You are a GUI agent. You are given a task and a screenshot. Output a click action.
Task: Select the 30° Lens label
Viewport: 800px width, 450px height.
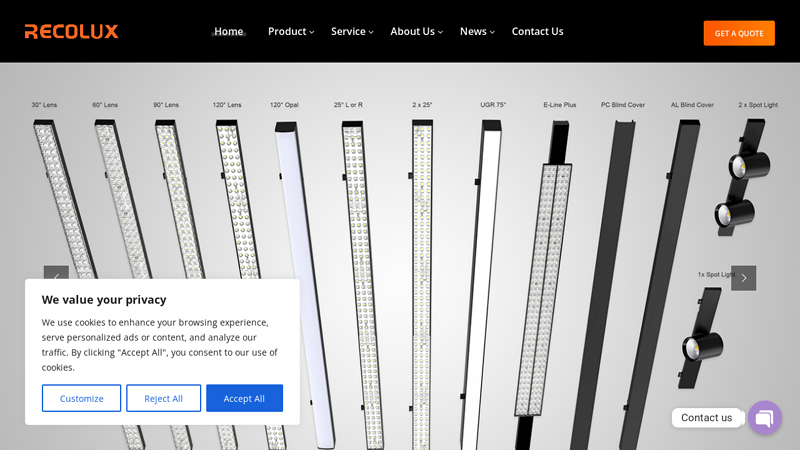[x=44, y=105]
